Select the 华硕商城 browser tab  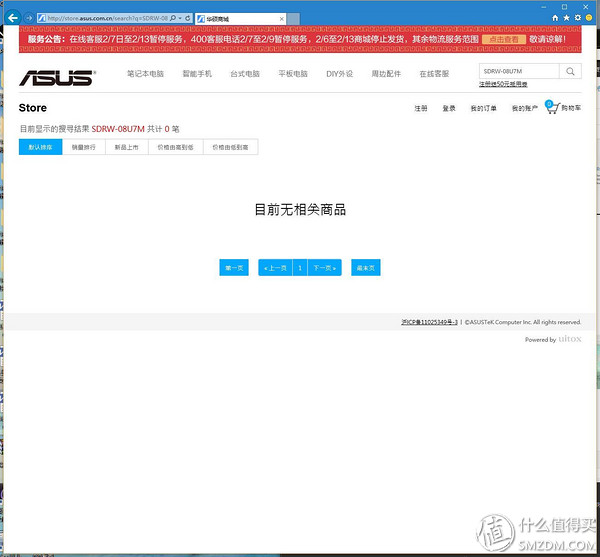pyautogui.click(x=240, y=19)
